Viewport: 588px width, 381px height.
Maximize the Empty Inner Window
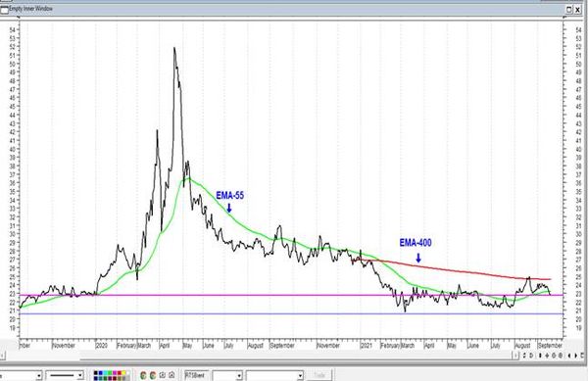coord(568,10)
